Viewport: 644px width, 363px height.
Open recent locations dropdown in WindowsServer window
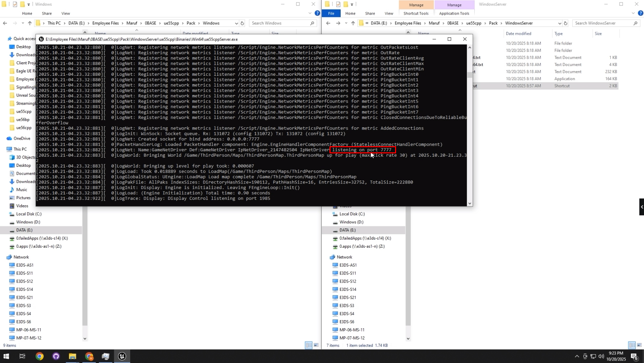click(x=346, y=23)
